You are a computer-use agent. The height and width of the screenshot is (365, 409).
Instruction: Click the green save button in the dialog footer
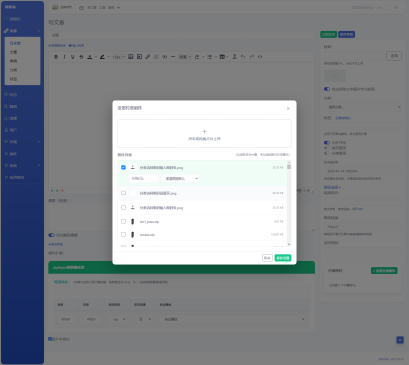pyautogui.click(x=283, y=258)
